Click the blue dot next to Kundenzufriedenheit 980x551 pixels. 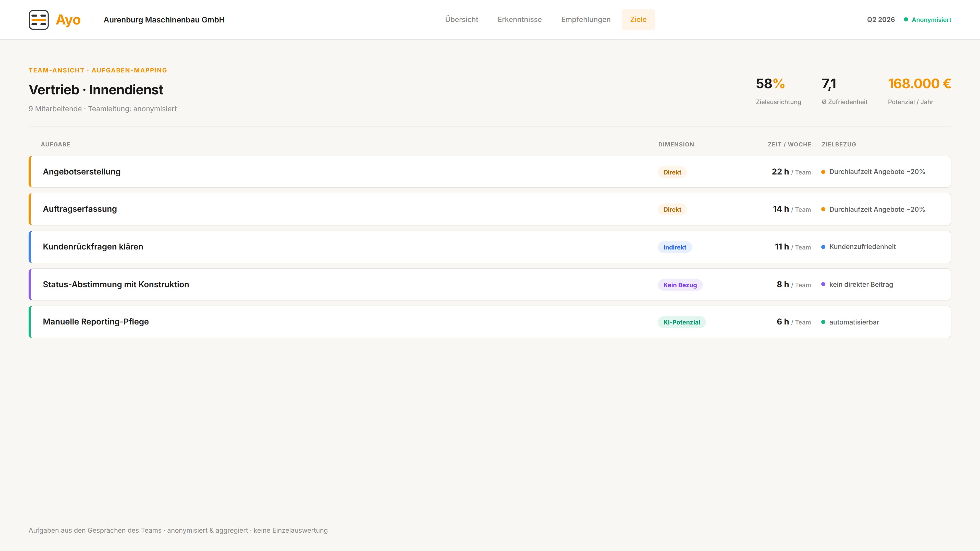click(x=823, y=247)
